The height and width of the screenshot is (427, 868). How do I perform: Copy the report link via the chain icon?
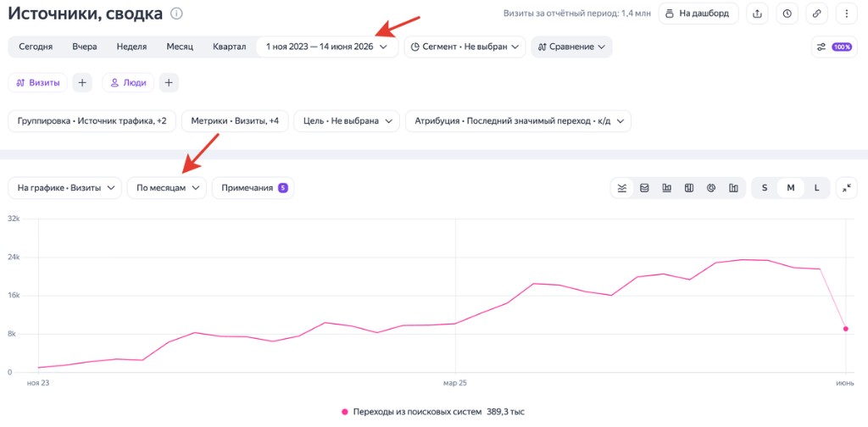pyautogui.click(x=816, y=14)
